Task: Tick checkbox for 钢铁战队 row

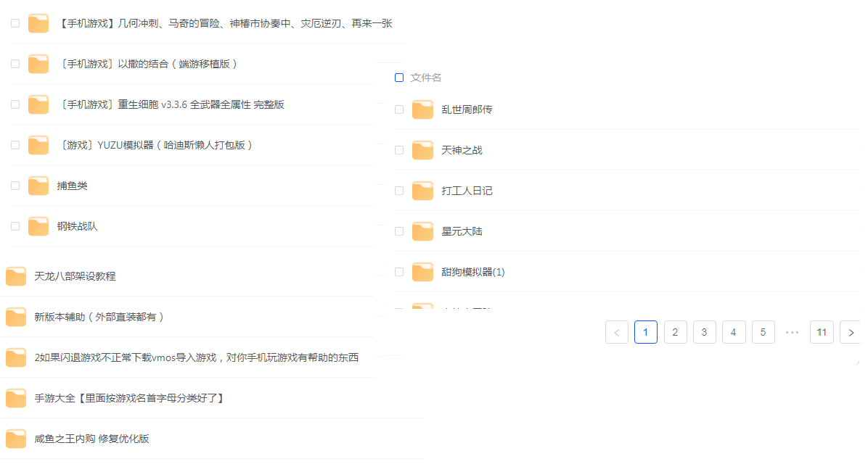Action: pos(15,226)
